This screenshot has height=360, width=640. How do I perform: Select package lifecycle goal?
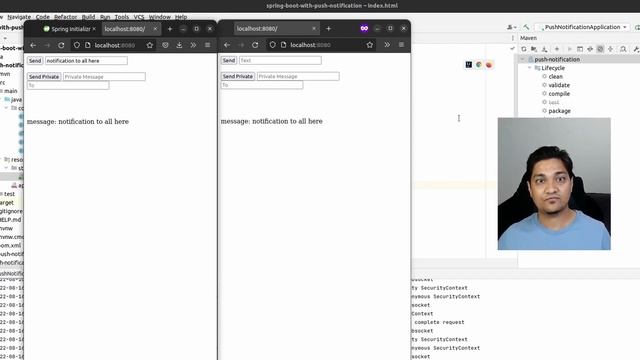pyautogui.click(x=559, y=111)
